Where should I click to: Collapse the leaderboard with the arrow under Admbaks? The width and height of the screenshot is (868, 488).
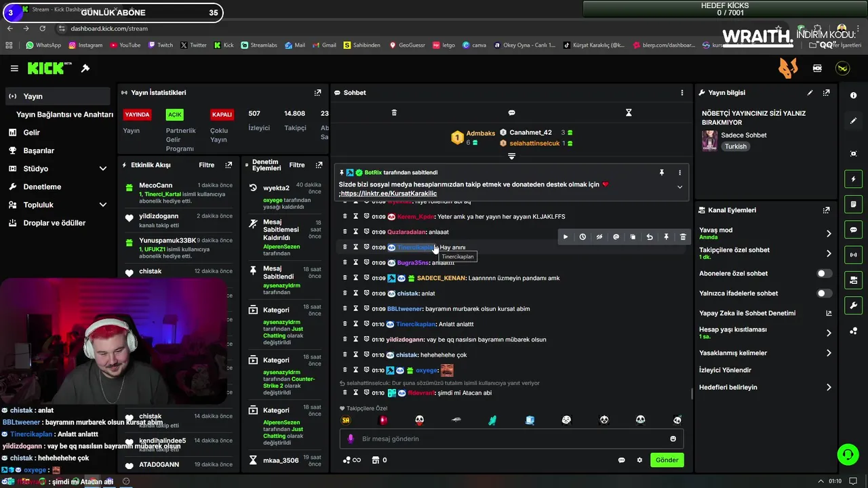(x=511, y=157)
